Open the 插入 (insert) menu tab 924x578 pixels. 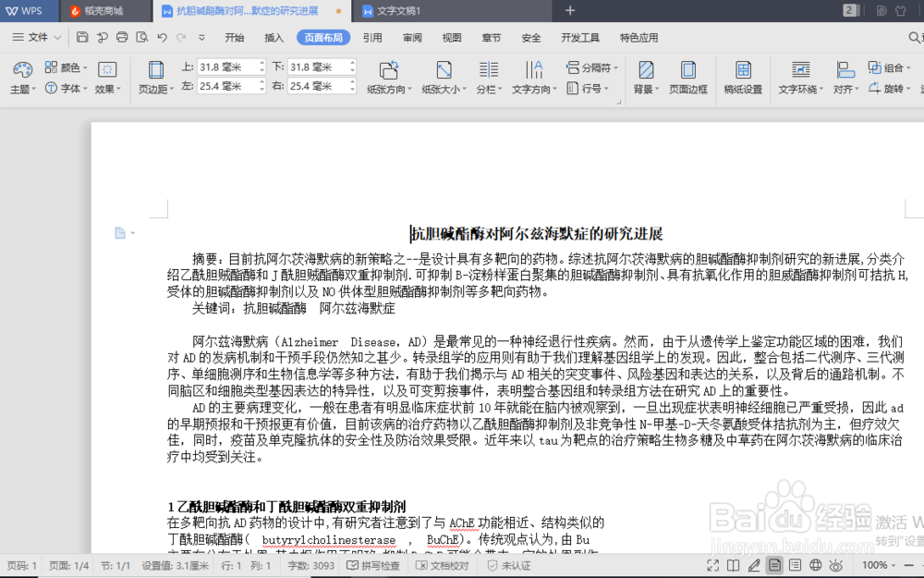[x=274, y=38]
